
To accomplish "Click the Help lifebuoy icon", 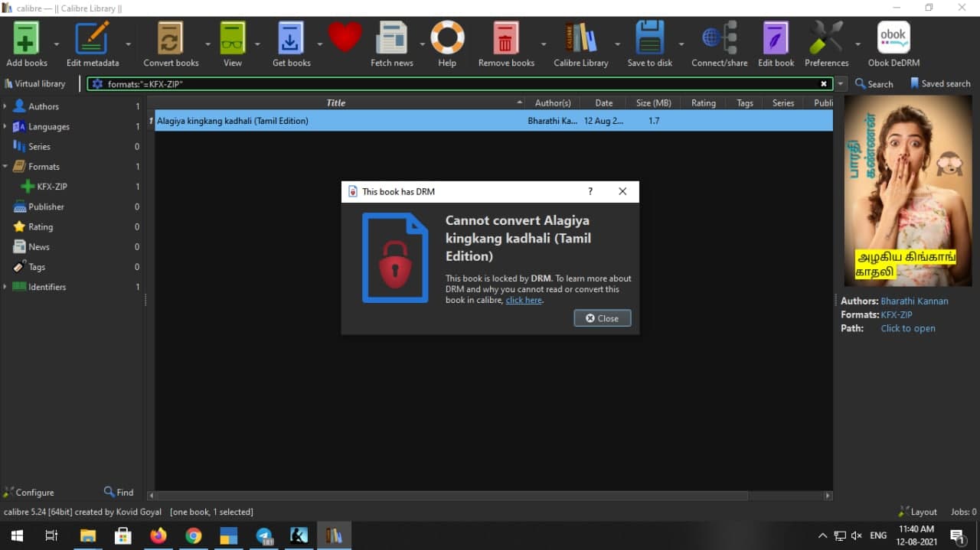I will coord(447,38).
